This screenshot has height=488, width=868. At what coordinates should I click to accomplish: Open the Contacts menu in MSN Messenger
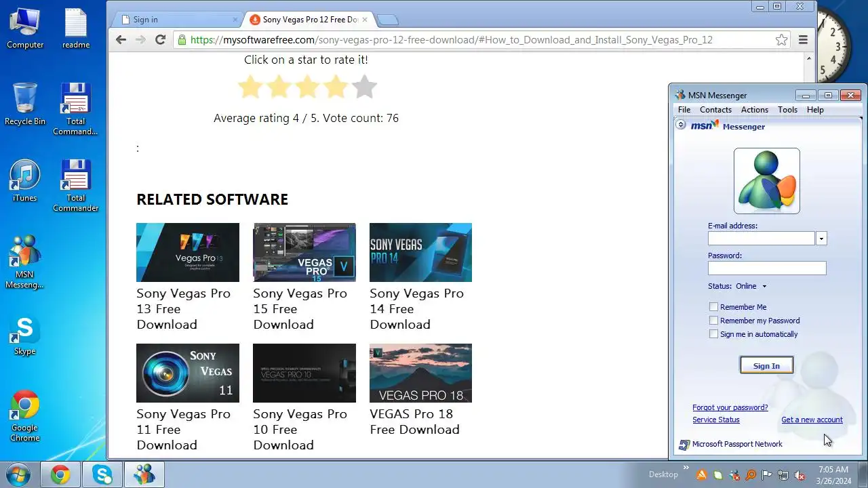[x=715, y=110]
